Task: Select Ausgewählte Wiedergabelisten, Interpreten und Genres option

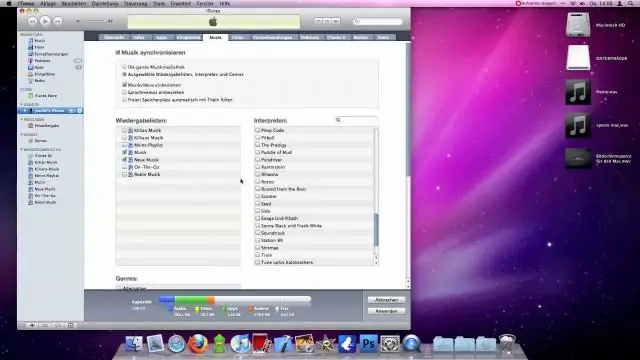Action: point(124,74)
